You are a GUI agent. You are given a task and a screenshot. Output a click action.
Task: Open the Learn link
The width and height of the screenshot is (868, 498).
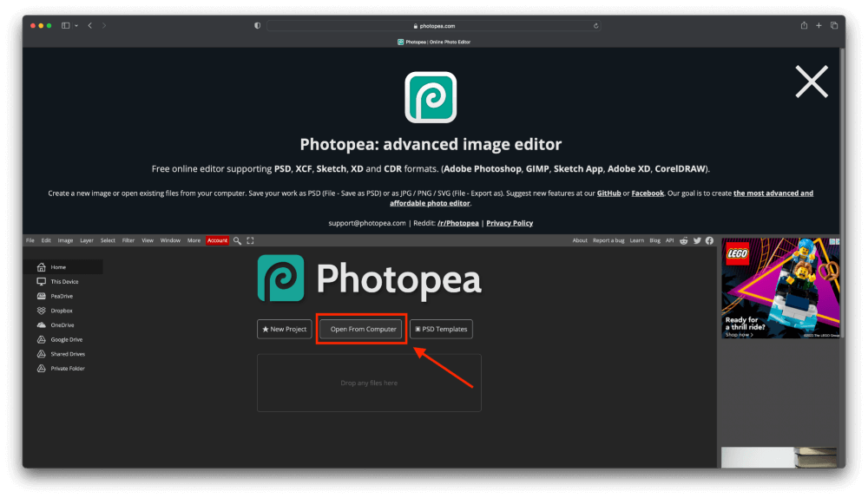636,240
